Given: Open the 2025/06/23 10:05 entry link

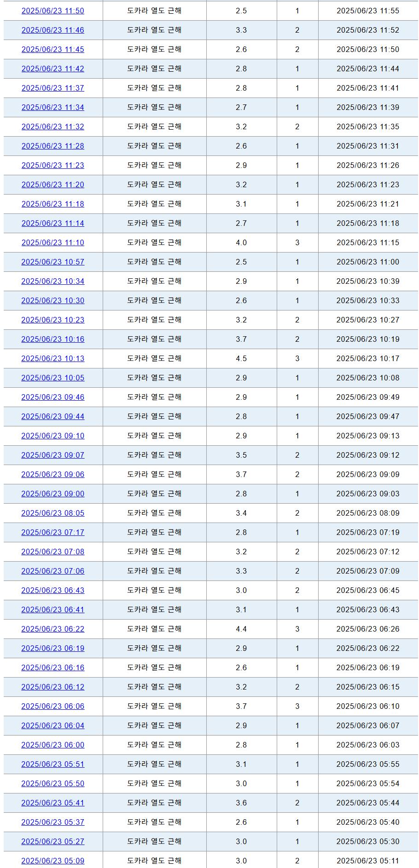Looking at the screenshot, I should (x=53, y=378).
